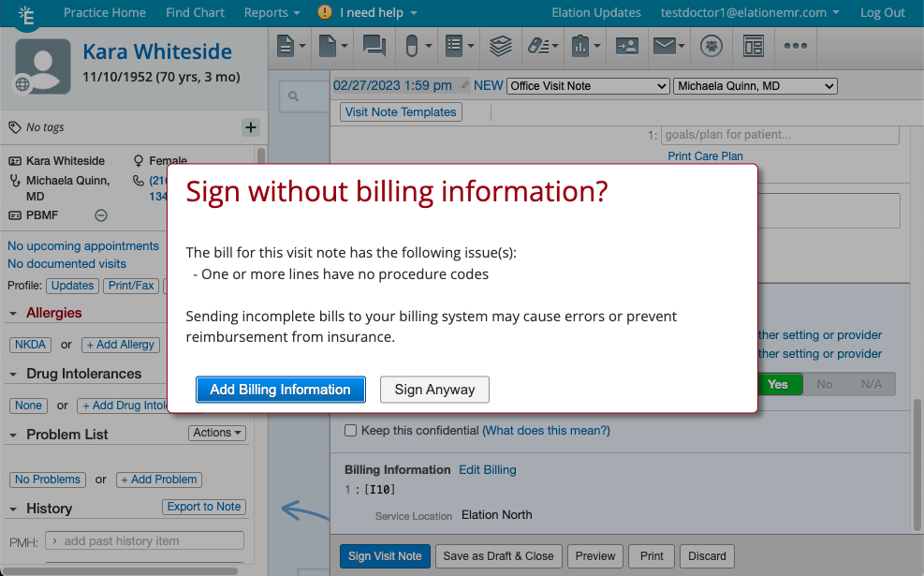Check the Keep this confidential checkbox
The image size is (924, 576).
tap(350, 431)
